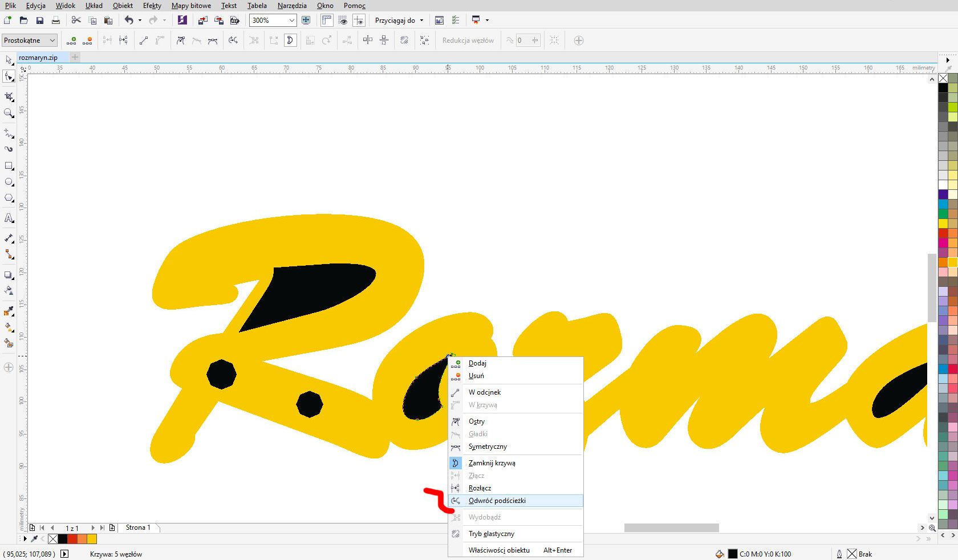Click the 'Strona 1' page tab
958x560 pixels.
[x=138, y=527]
